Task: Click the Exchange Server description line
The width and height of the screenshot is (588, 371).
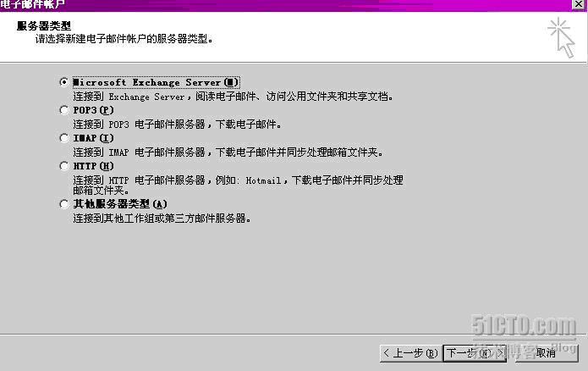Action: (234, 97)
